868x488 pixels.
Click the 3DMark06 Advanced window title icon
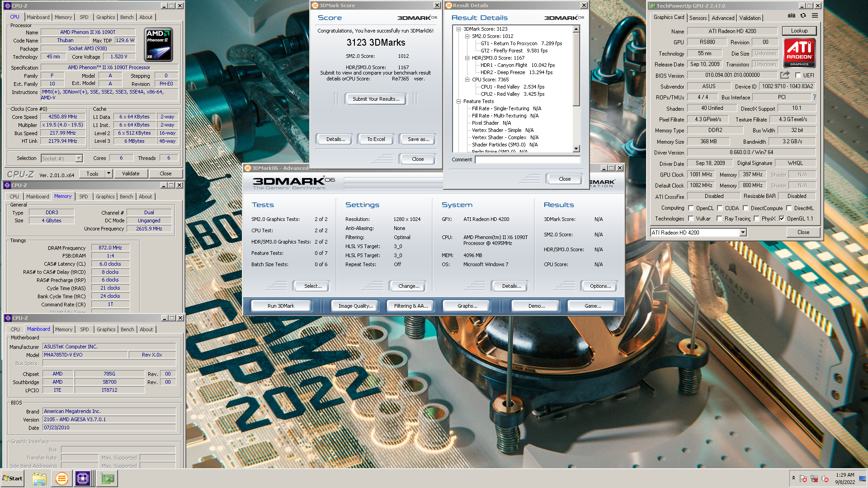[x=248, y=168]
